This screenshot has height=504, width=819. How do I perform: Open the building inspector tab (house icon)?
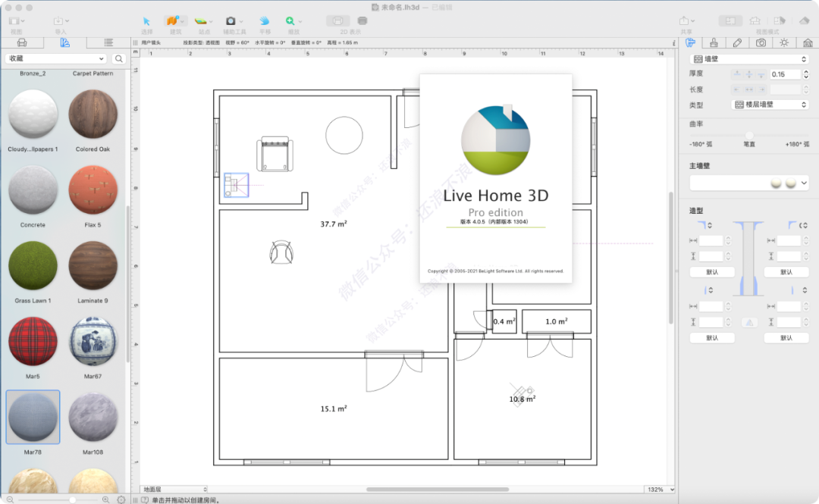pos(808,43)
